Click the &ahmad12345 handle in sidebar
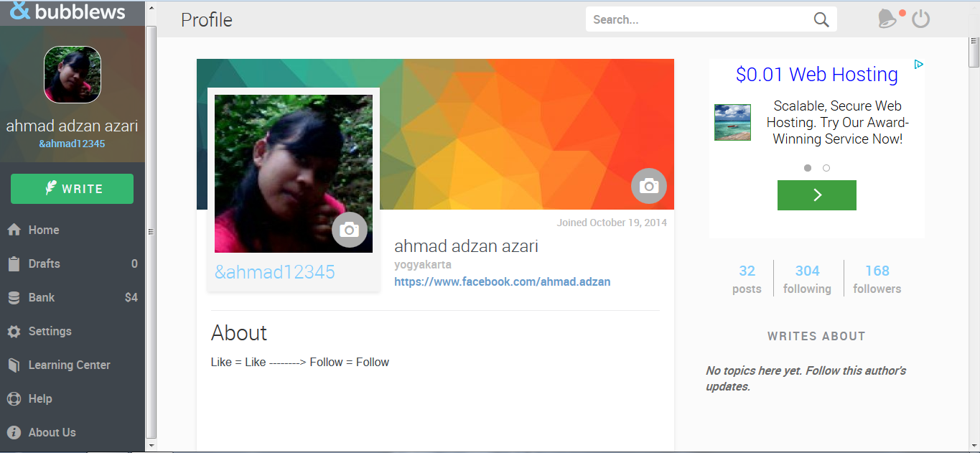Viewport: 980px width, 453px height. pos(72,144)
